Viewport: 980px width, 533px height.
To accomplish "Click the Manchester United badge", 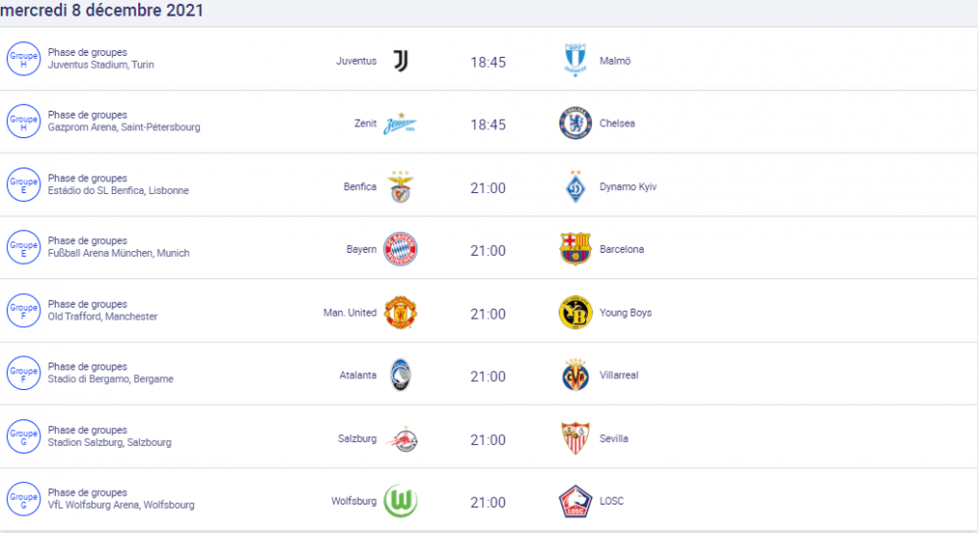I will [400, 313].
